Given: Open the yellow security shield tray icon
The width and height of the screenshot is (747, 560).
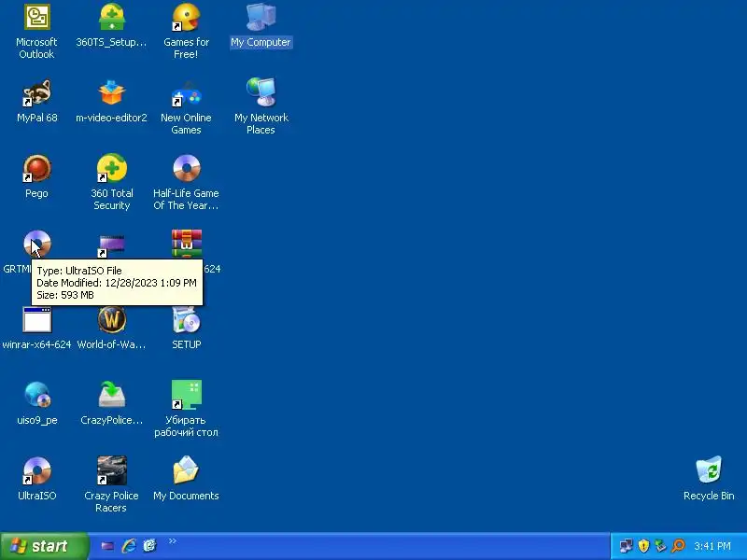Looking at the screenshot, I should [x=643, y=546].
